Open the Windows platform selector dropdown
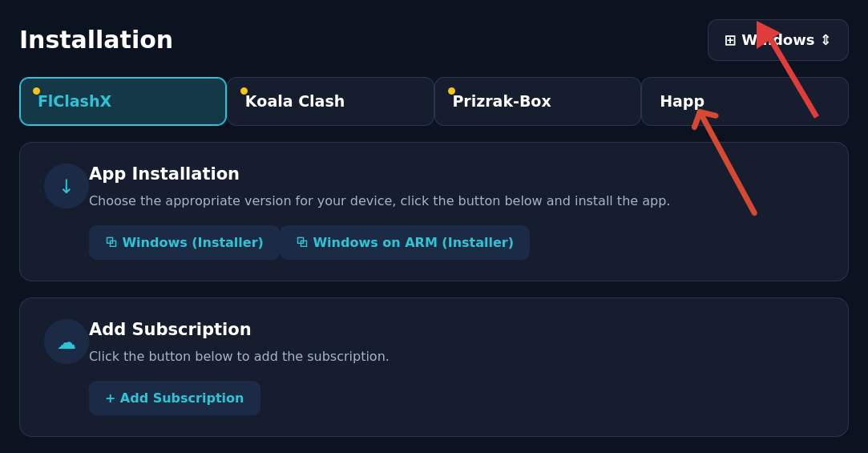 [777, 40]
